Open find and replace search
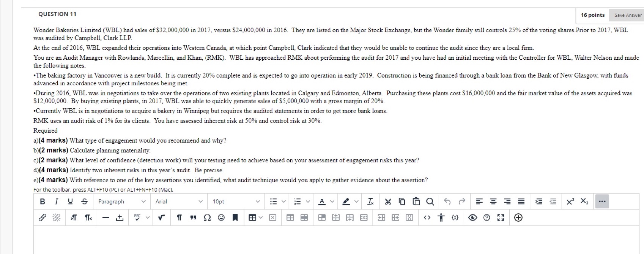The width and height of the screenshot is (644, 254). point(430,202)
